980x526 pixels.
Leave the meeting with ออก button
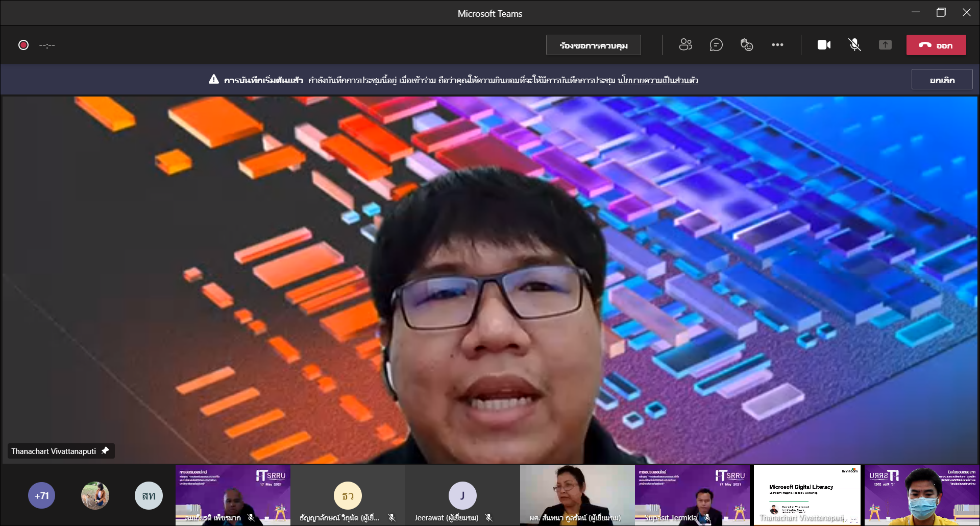tap(936, 45)
